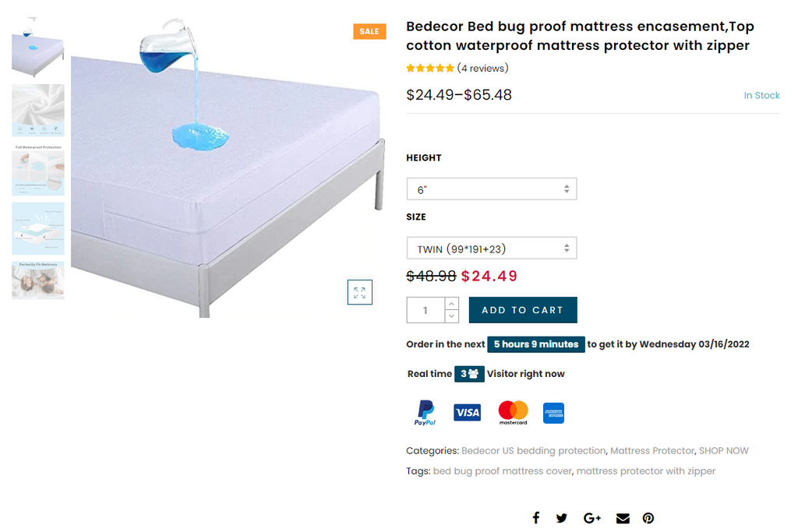The image size is (798, 532).
Task: Click the Mastercard payment icon
Action: tap(513, 413)
